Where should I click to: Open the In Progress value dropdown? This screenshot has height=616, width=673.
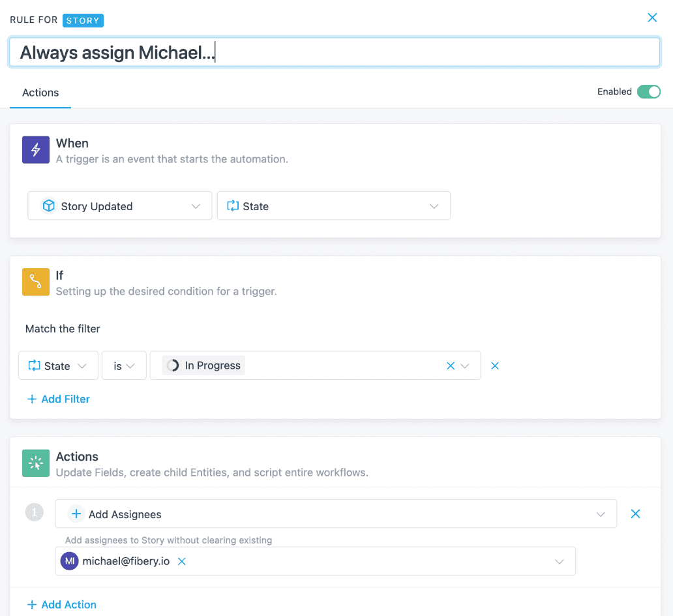[464, 365]
